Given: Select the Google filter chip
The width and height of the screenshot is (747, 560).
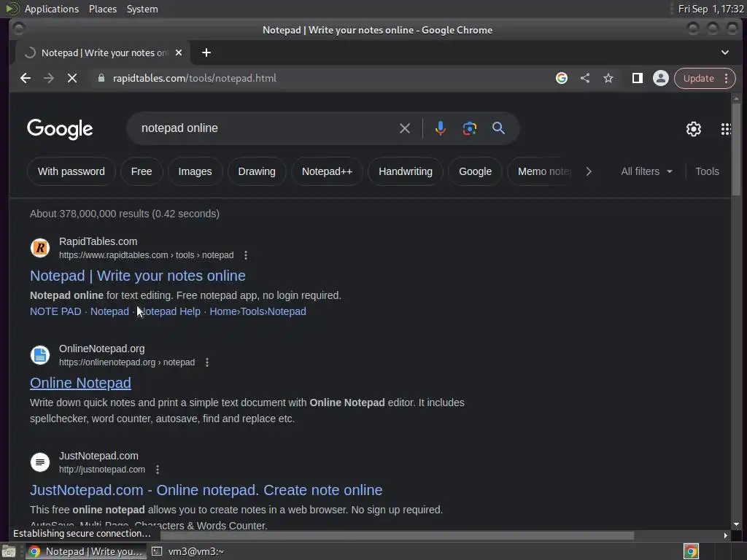Looking at the screenshot, I should tap(475, 171).
